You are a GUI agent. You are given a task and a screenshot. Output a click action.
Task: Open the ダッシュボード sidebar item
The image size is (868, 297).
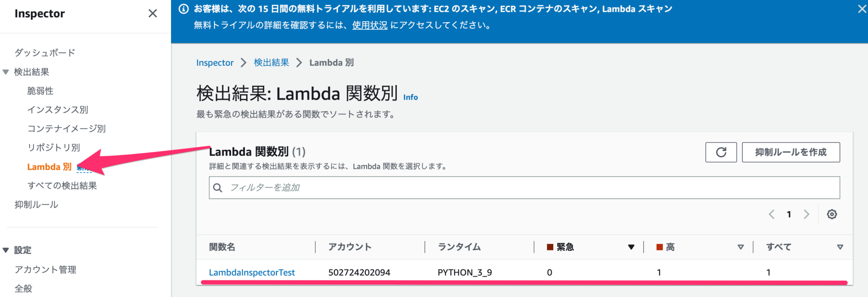tap(45, 52)
